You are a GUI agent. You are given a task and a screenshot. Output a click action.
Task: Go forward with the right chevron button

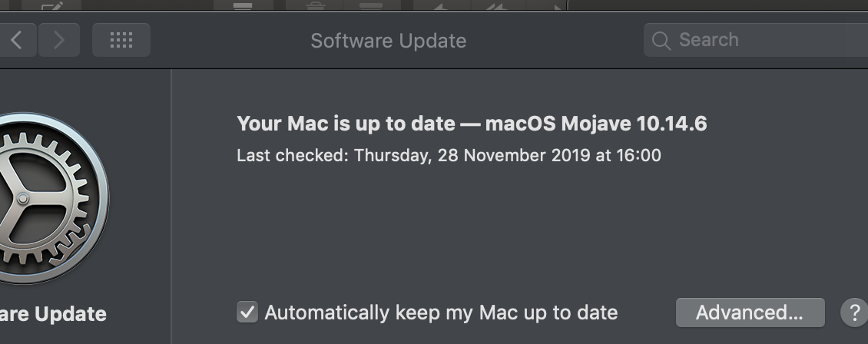coord(58,40)
